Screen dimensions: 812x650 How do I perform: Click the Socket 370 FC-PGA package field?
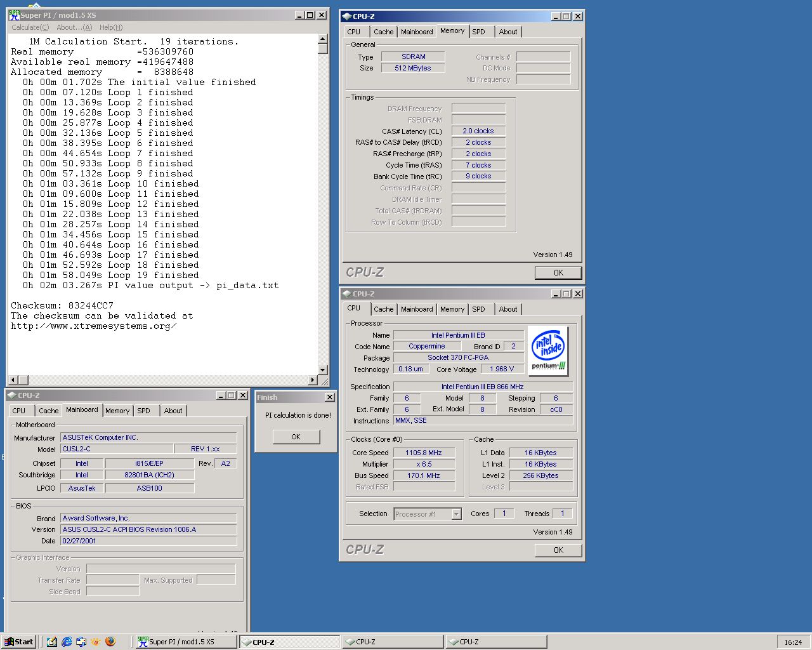pyautogui.click(x=458, y=358)
